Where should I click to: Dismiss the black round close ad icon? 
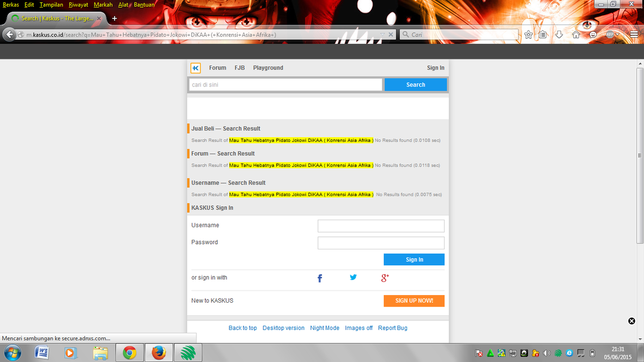pyautogui.click(x=631, y=321)
